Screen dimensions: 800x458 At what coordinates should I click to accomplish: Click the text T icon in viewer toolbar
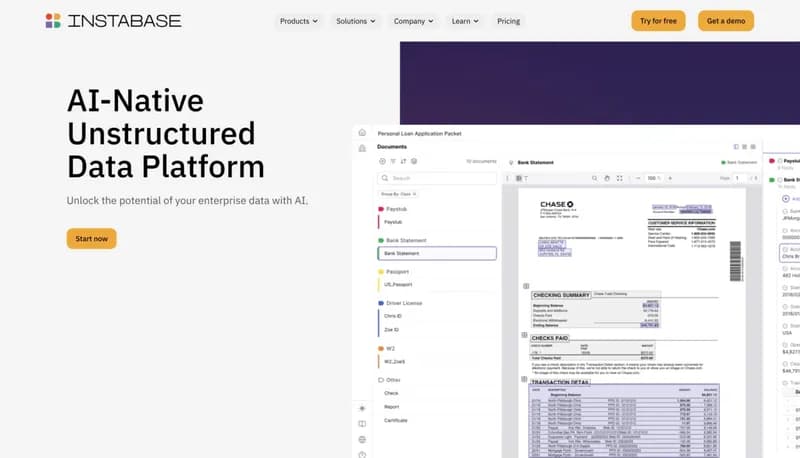coord(526,179)
